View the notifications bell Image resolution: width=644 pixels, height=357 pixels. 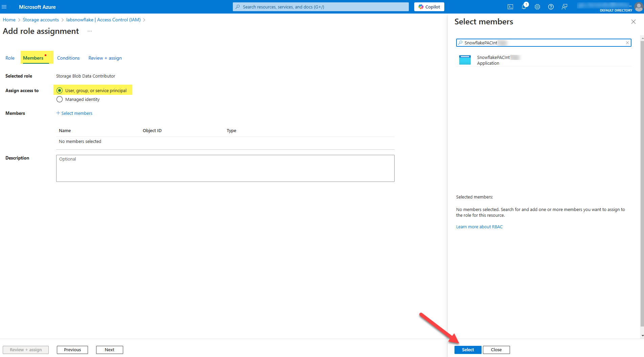[524, 7]
